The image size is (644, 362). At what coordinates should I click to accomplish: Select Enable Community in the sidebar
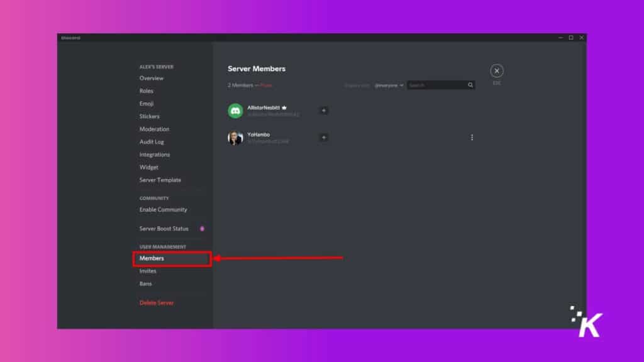(x=163, y=209)
